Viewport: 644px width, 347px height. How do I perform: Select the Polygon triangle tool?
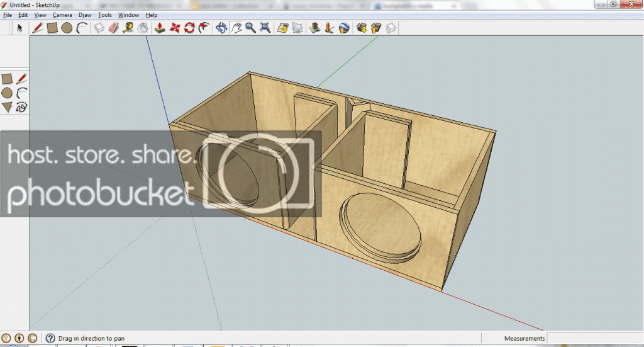tap(7, 107)
